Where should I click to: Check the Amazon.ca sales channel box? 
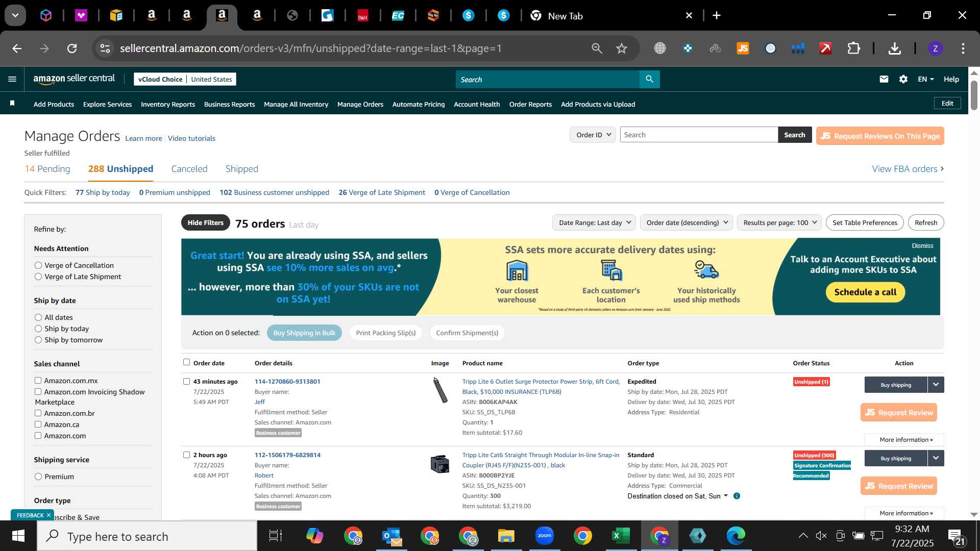pos(38,424)
